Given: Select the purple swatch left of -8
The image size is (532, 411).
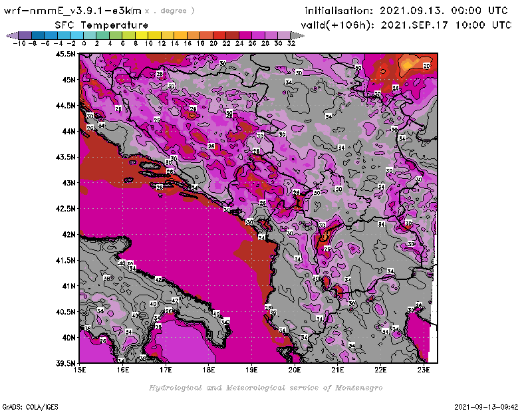Looking at the screenshot, I should (x=26, y=35).
